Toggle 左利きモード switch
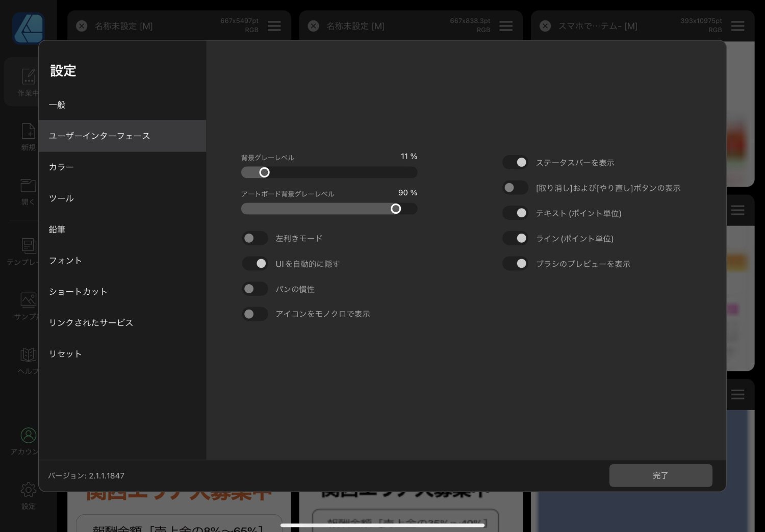The height and width of the screenshot is (532, 765). pyautogui.click(x=254, y=238)
